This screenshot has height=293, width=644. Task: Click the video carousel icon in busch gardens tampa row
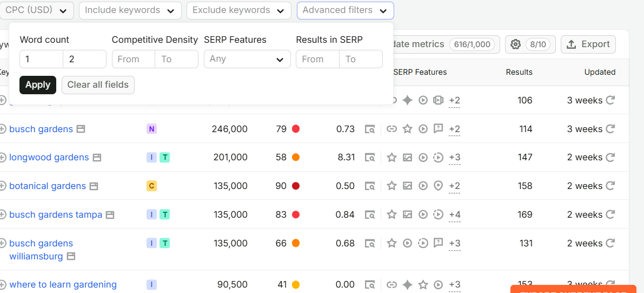click(438, 214)
